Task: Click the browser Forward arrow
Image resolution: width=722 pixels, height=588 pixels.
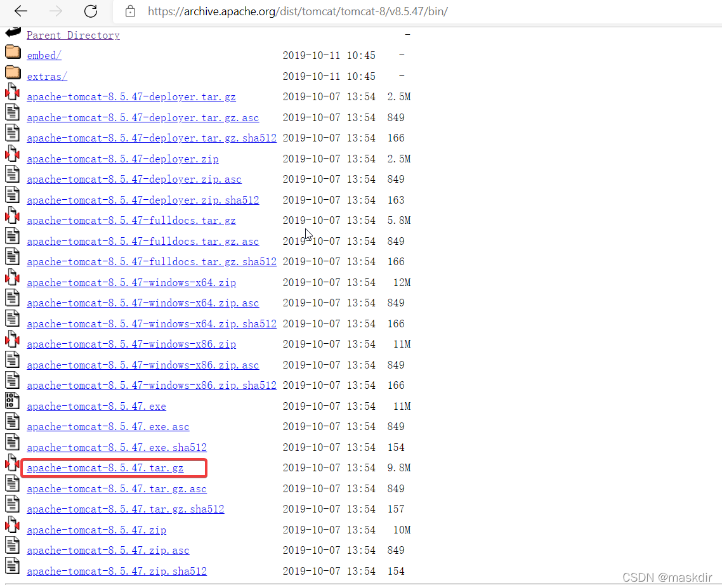Action: pyautogui.click(x=56, y=11)
